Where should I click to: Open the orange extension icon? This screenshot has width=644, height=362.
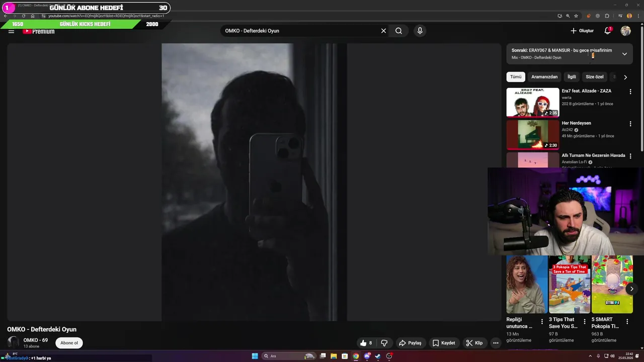pos(589,16)
